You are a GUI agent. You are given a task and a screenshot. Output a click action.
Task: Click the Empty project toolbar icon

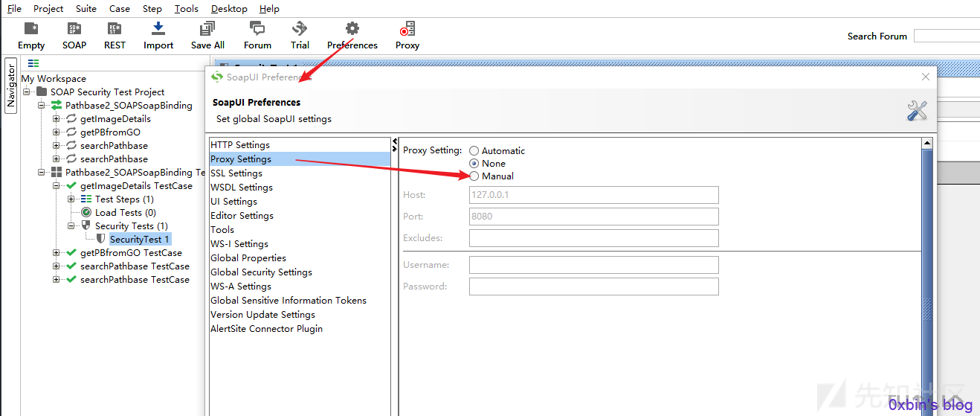pyautogui.click(x=31, y=28)
